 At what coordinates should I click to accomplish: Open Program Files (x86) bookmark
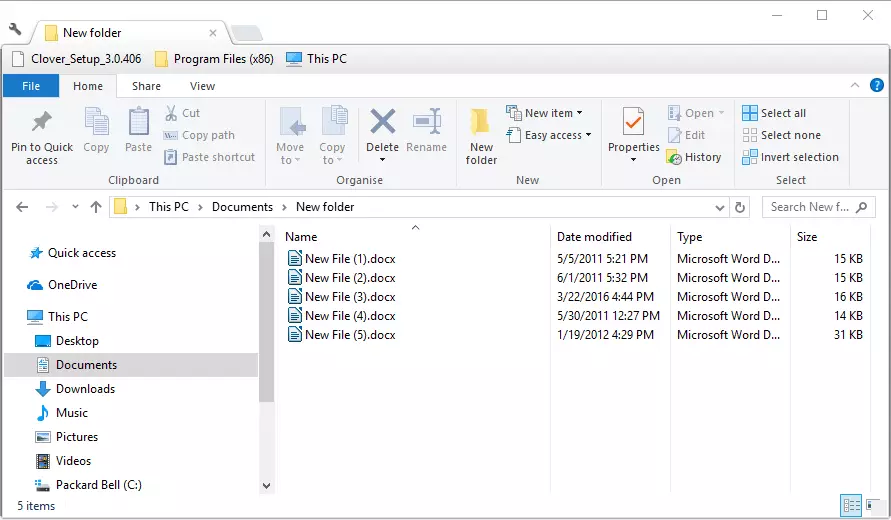click(x=214, y=59)
